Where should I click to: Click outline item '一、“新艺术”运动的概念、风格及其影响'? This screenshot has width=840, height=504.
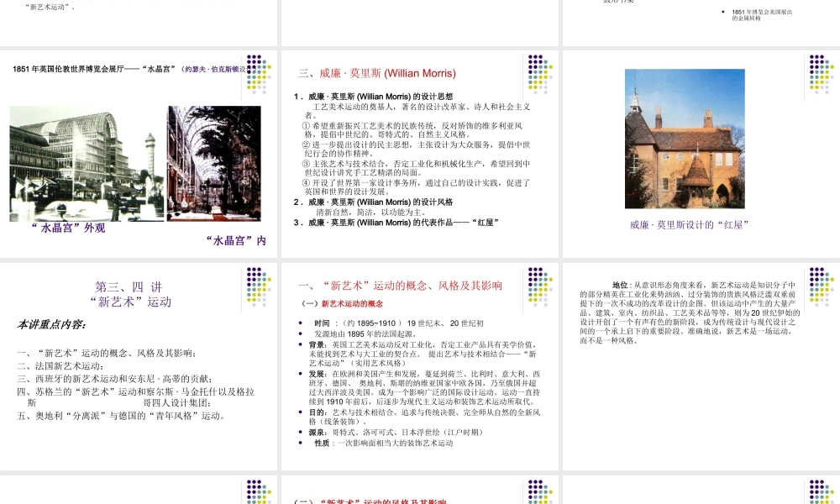point(107,354)
